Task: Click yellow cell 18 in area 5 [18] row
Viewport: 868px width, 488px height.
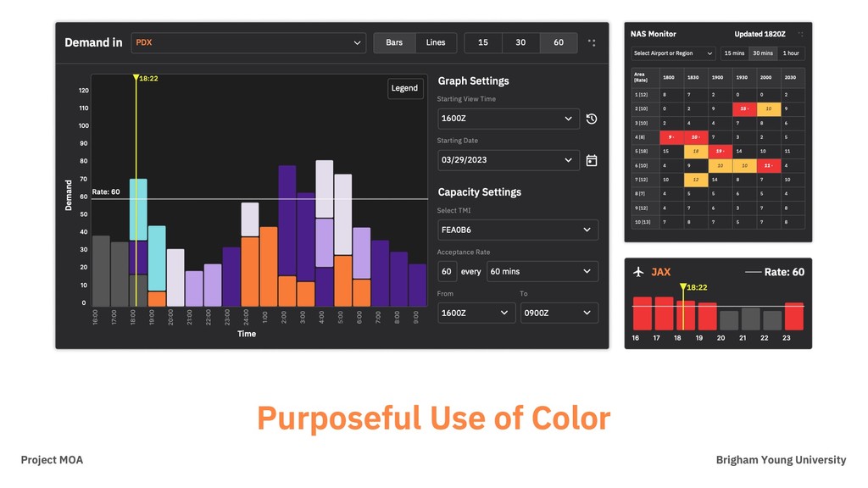Action: [696, 151]
